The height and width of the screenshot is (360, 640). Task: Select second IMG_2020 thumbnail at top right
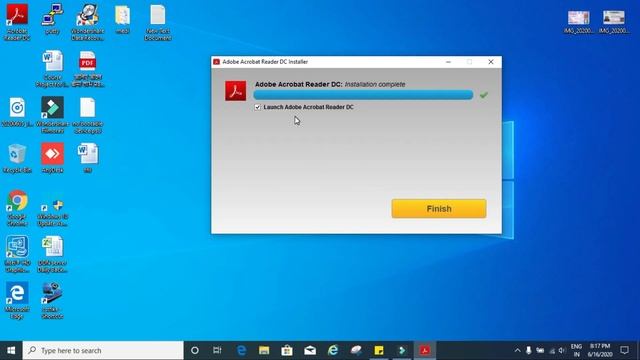[613, 22]
